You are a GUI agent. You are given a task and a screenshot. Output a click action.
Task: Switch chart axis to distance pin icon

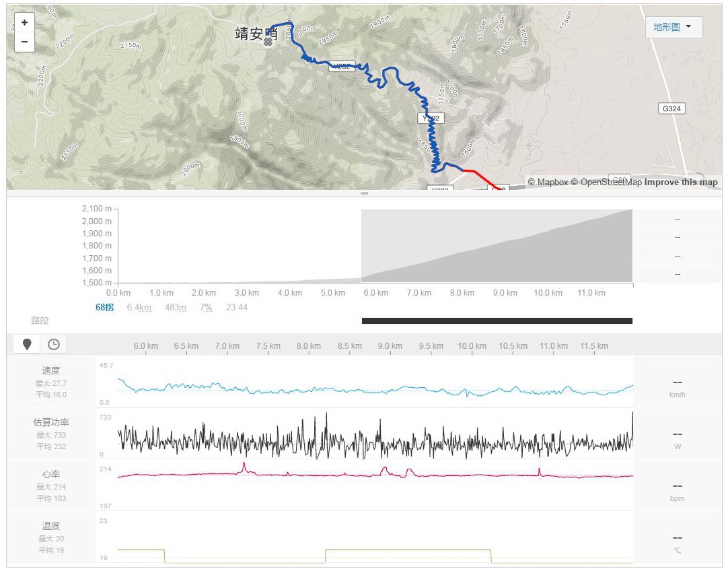click(27, 345)
